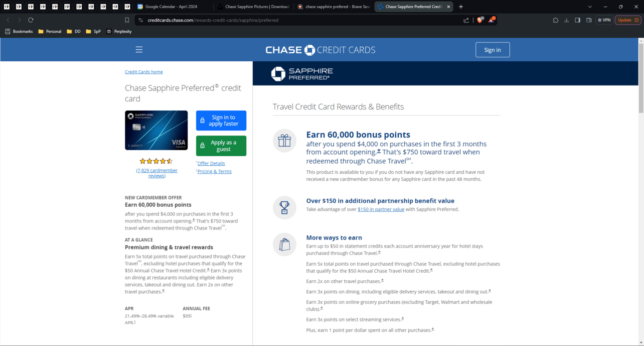Click the Sapphire Preferred logo banner
The width and height of the screenshot is (644, 346).
click(302, 74)
